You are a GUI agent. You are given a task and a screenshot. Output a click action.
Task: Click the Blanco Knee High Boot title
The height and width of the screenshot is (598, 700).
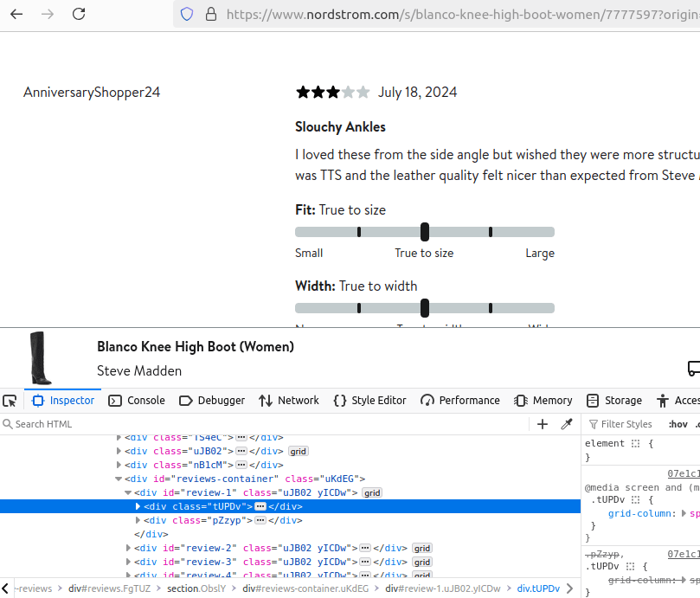tap(196, 346)
